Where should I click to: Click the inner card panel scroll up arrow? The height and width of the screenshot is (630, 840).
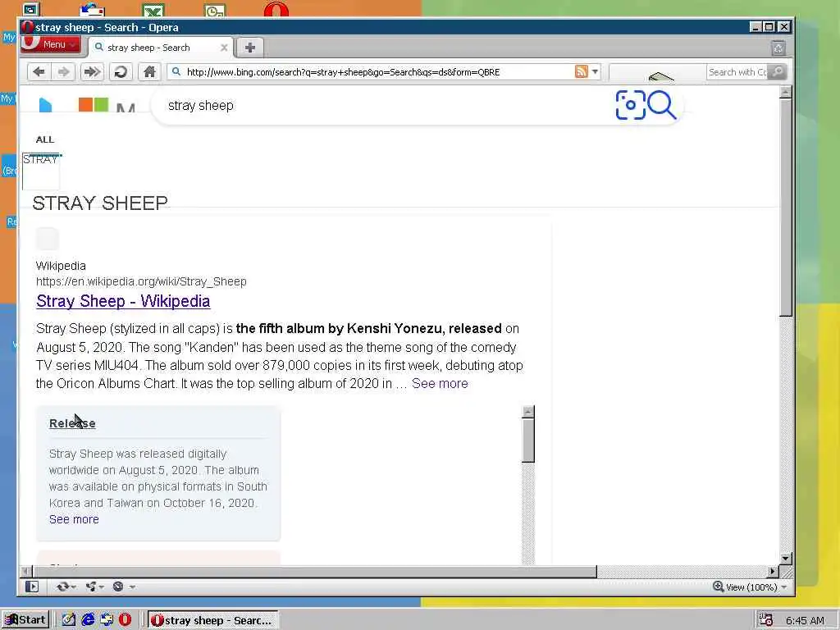point(528,412)
